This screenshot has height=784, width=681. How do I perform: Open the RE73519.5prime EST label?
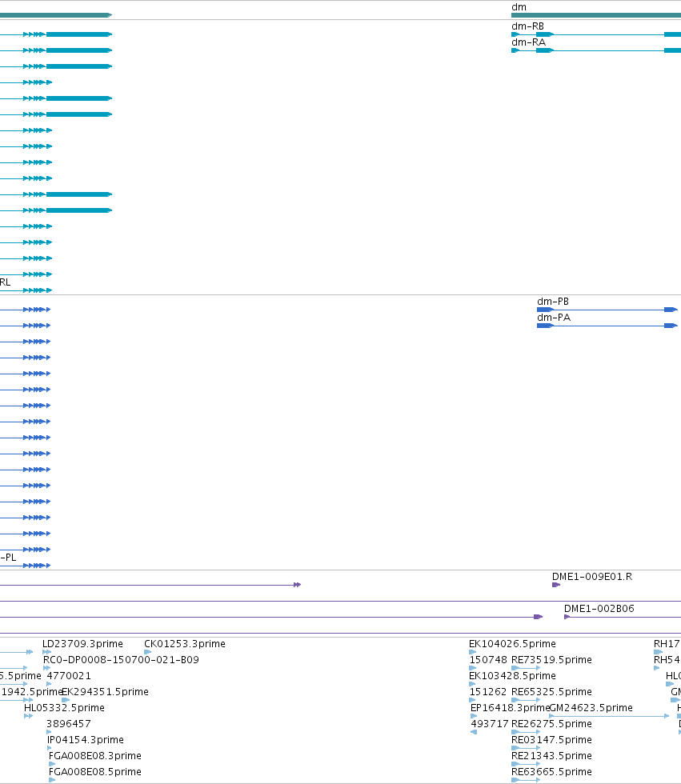(x=551, y=660)
